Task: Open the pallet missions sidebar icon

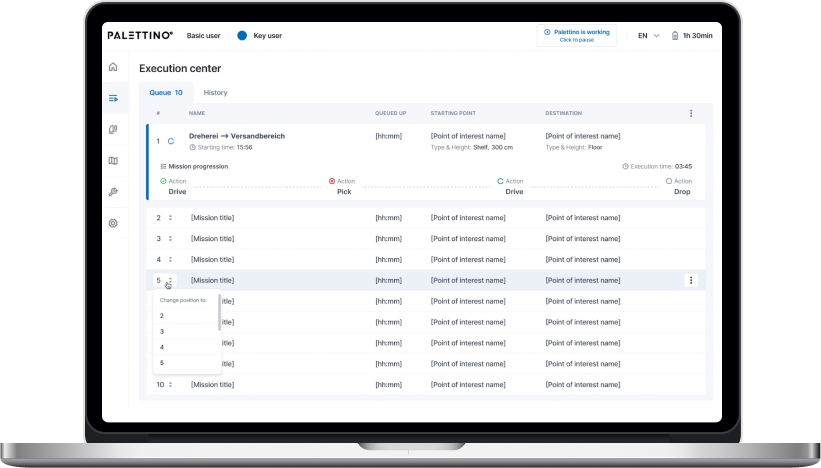Action: 113,129
